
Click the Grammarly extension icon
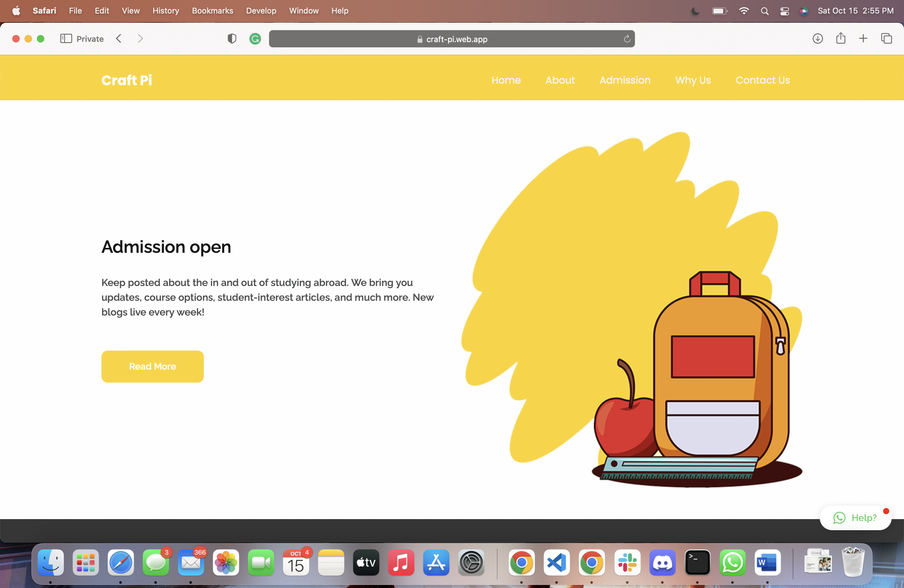coord(255,39)
